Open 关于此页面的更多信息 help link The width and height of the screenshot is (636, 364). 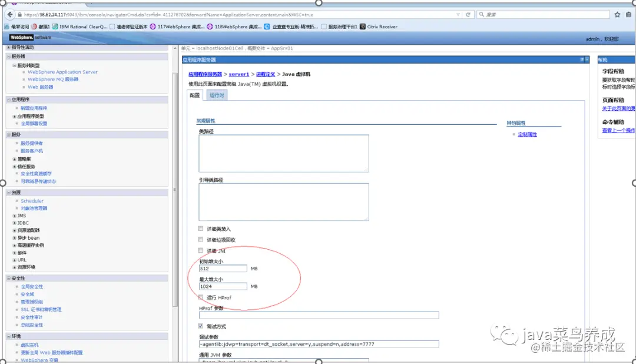pyautogui.click(x=618, y=109)
